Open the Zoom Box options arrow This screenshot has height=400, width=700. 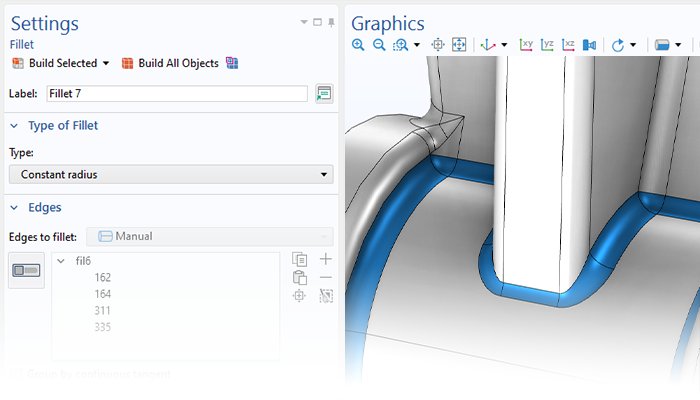[x=417, y=45]
